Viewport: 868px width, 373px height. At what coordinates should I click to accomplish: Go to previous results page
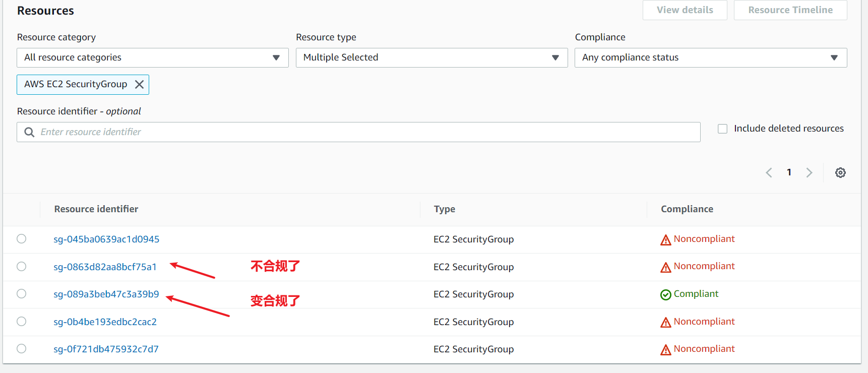pos(769,172)
